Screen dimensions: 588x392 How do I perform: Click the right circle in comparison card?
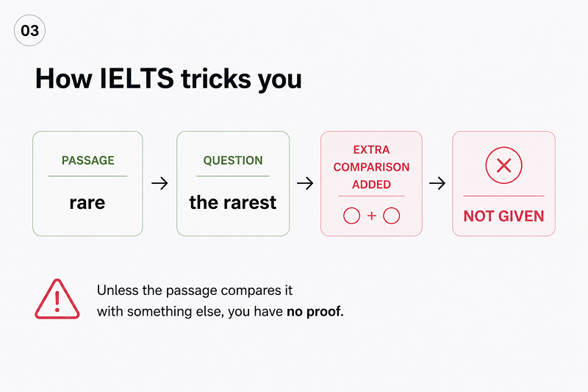coord(392,215)
